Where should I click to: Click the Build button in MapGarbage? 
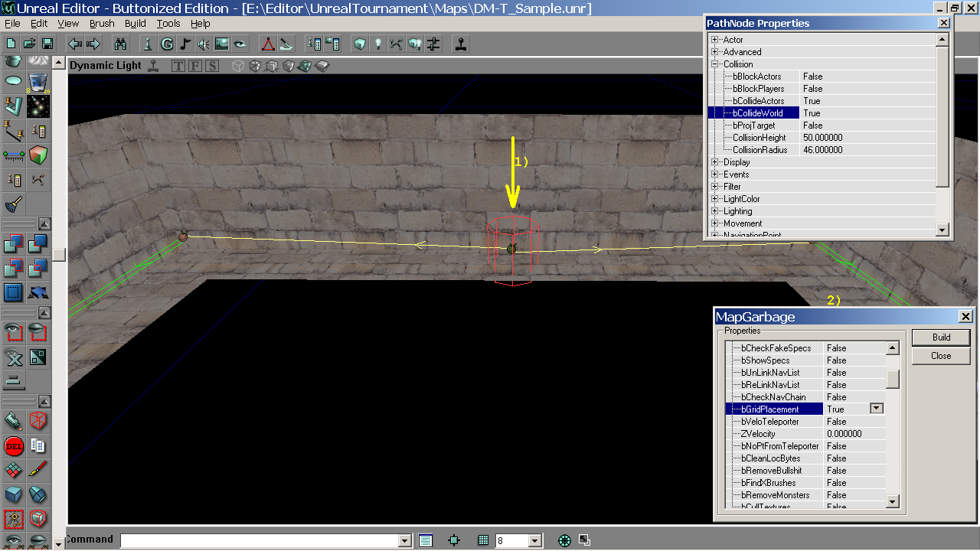pos(941,337)
